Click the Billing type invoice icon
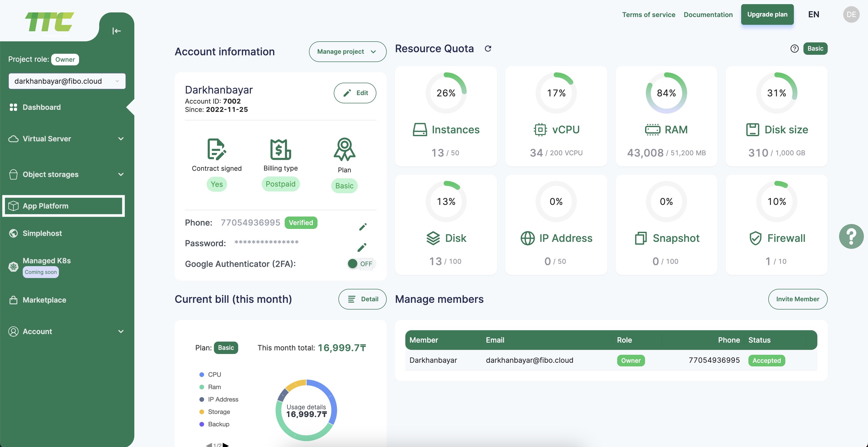This screenshot has height=447, width=868. pos(280,149)
